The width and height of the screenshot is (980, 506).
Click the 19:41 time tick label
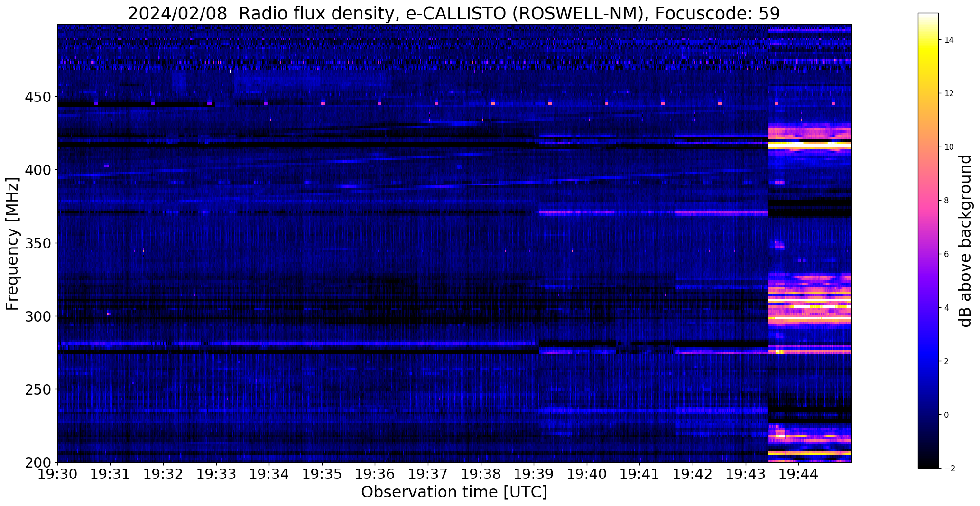(x=640, y=474)
